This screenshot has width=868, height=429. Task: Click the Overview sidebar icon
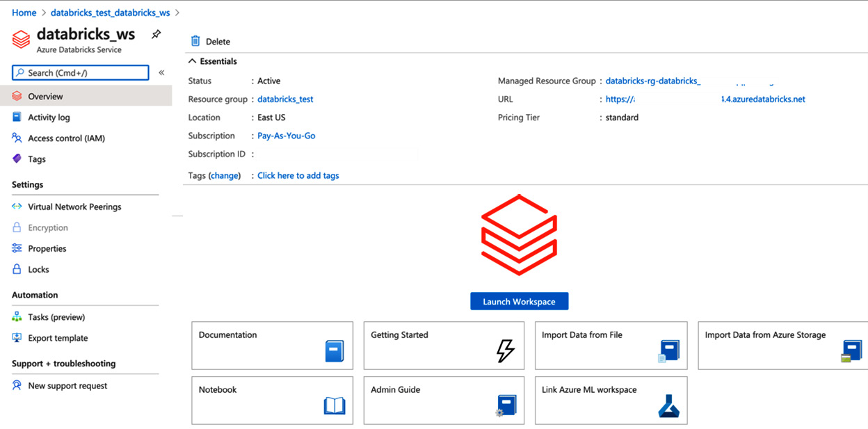click(x=17, y=96)
